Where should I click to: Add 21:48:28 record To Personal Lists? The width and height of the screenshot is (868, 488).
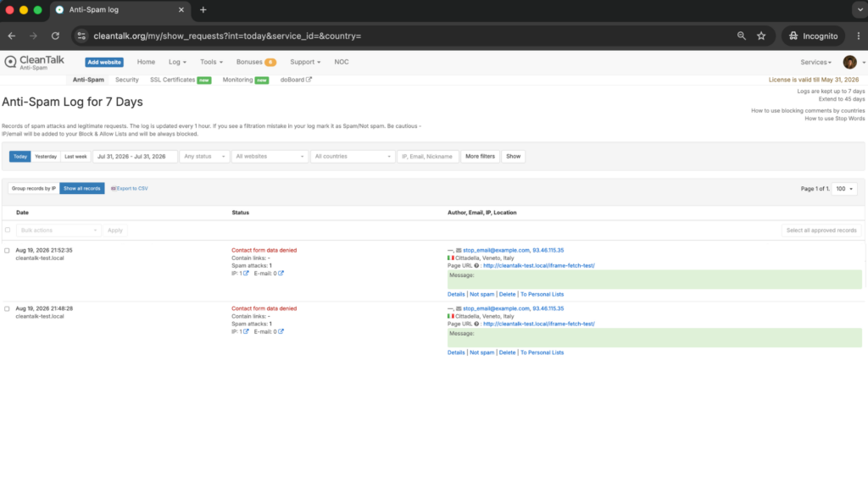point(542,352)
